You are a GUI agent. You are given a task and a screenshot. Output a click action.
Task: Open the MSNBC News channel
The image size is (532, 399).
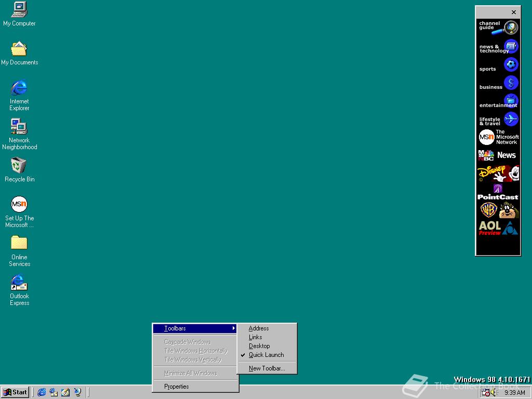point(498,155)
